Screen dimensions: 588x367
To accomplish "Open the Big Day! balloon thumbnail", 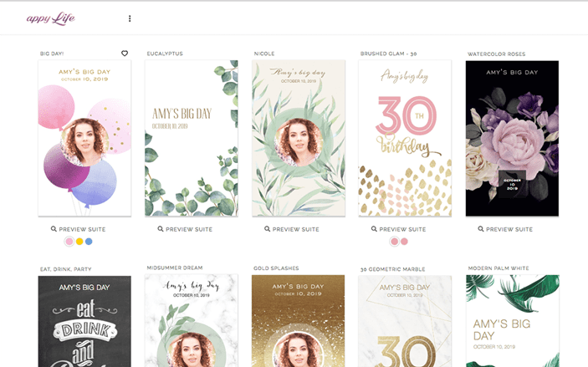I will point(84,138).
